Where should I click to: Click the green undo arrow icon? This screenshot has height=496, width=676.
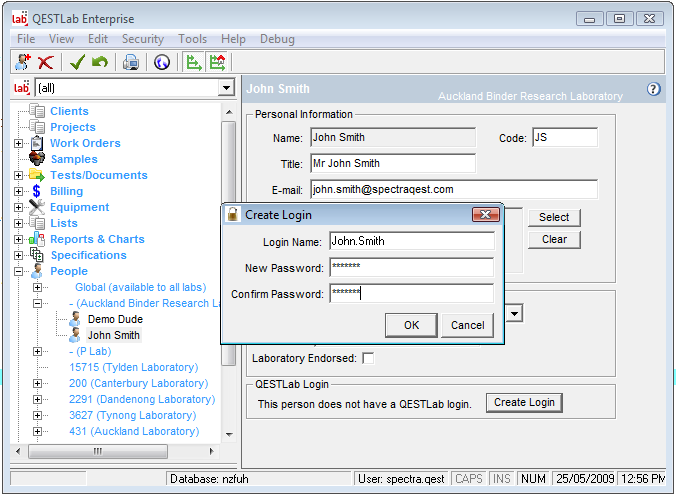click(99, 62)
